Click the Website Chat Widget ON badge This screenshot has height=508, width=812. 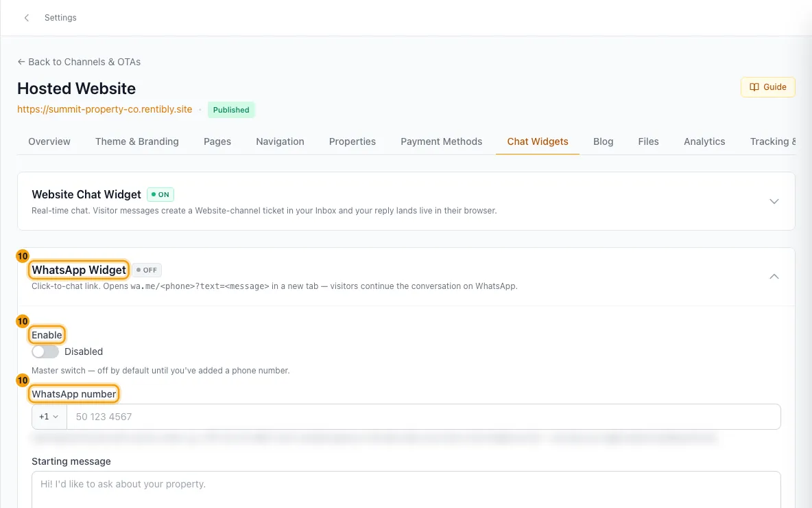point(160,194)
